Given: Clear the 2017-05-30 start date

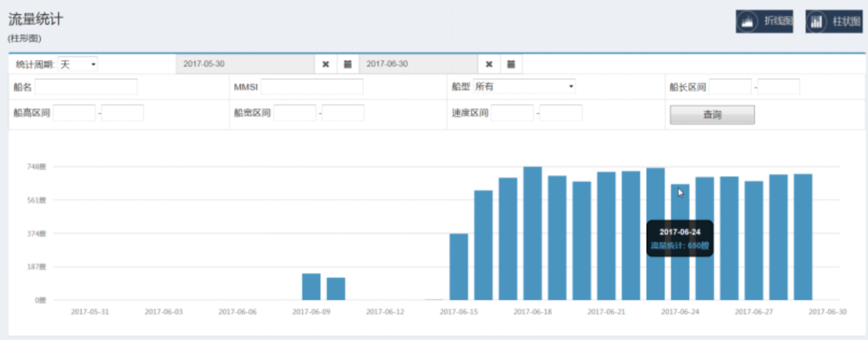Looking at the screenshot, I should [x=325, y=64].
